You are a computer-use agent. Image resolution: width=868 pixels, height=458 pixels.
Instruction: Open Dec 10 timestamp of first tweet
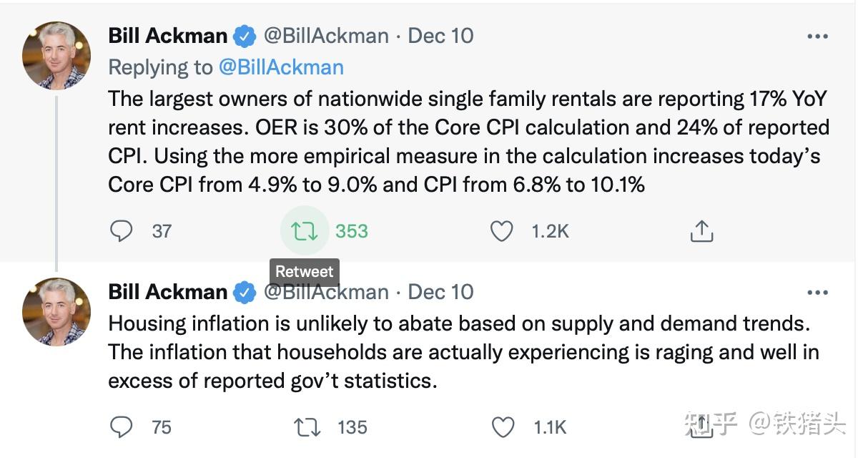coord(440,36)
